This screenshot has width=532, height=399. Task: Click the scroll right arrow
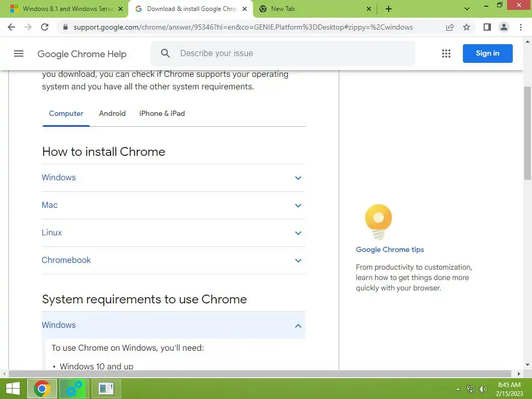(519, 374)
